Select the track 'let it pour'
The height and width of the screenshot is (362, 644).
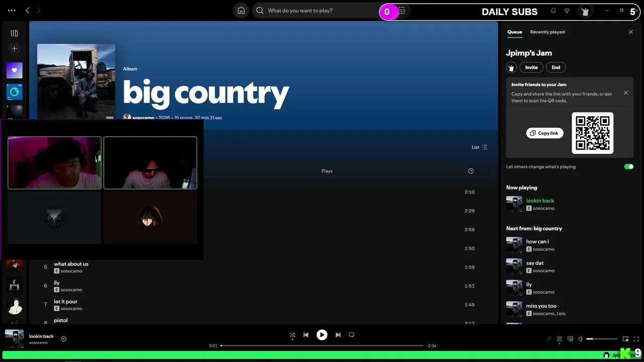click(x=65, y=302)
